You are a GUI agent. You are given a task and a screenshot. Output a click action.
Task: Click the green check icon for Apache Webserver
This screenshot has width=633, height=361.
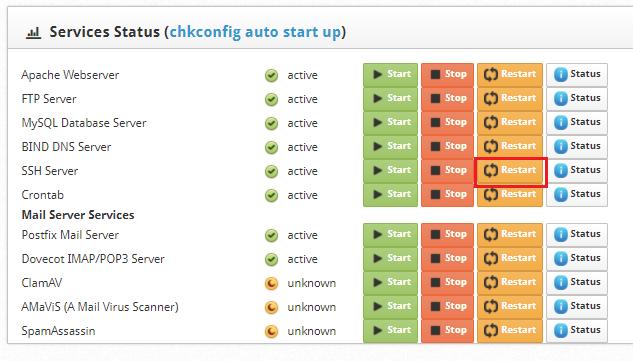coord(271,76)
